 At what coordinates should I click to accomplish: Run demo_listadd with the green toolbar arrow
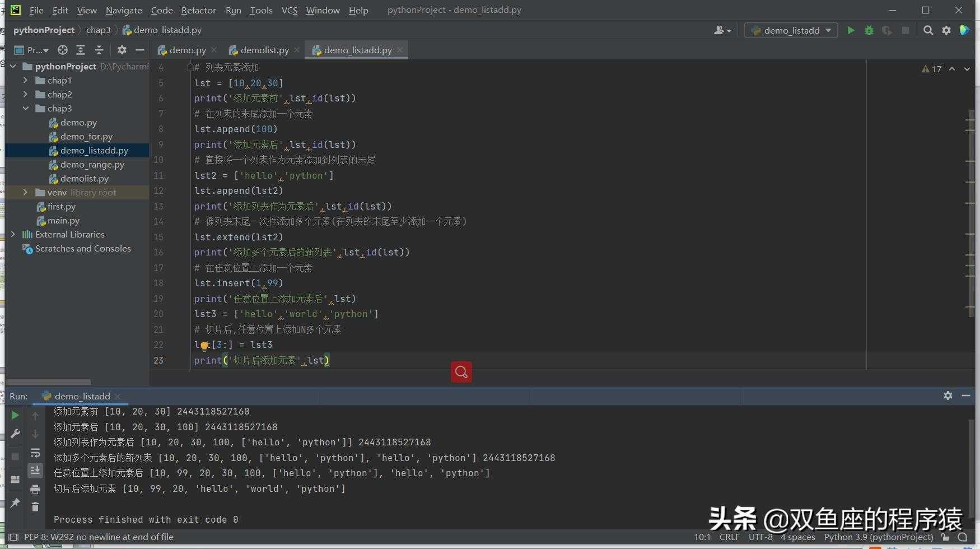click(x=851, y=30)
